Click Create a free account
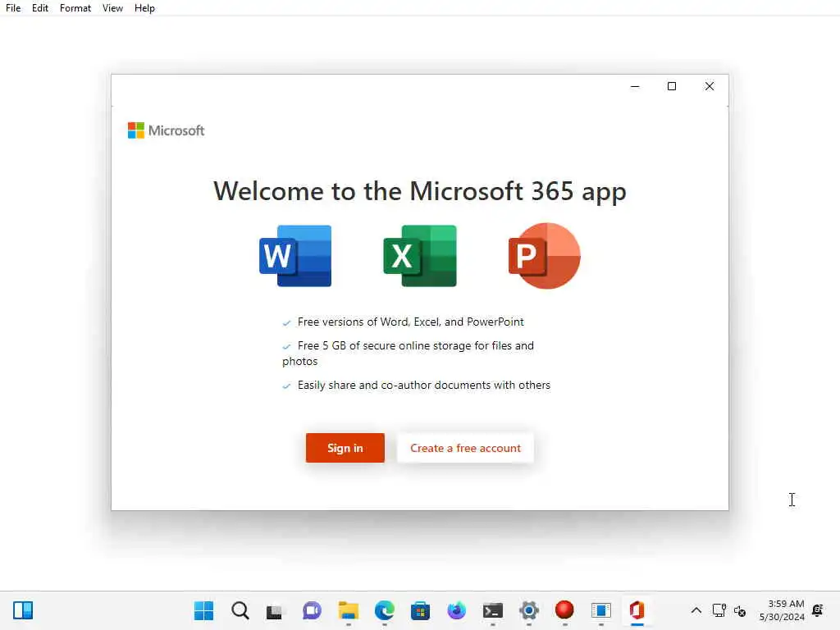Image resolution: width=840 pixels, height=630 pixels. point(466,448)
